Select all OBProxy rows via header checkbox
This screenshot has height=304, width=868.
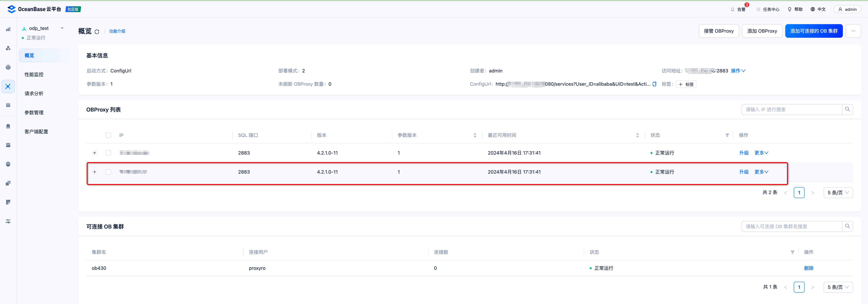(108, 136)
